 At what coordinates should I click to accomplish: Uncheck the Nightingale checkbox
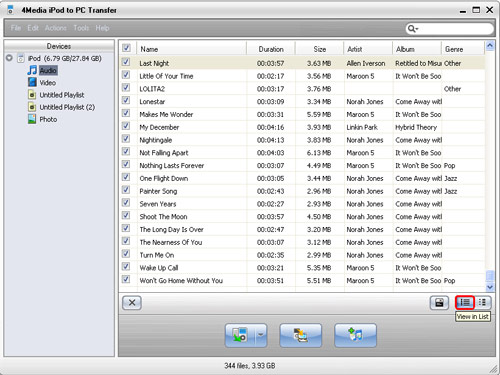[126, 139]
